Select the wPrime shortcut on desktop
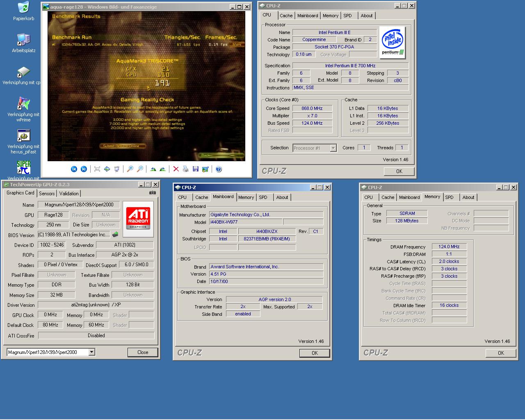525x420 pixels. coord(23,109)
